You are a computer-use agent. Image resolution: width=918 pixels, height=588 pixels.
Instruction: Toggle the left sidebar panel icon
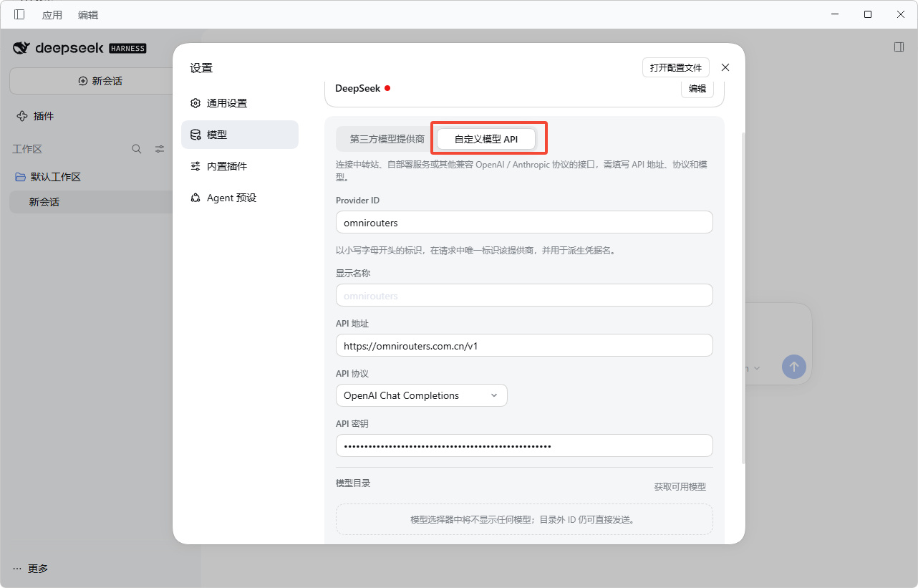pos(19,14)
